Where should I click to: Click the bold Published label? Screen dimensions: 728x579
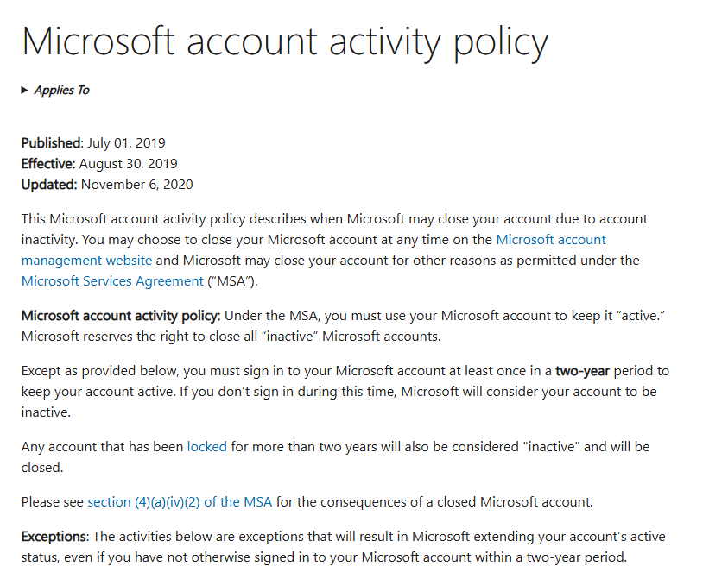(53, 143)
